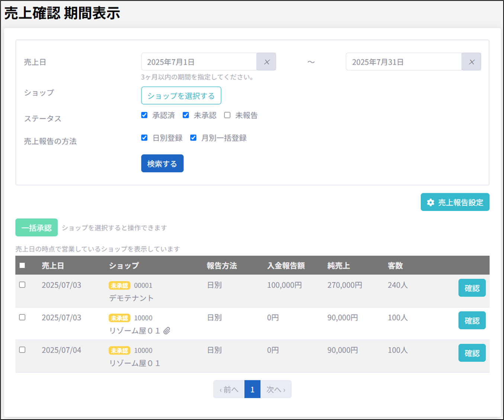The height and width of the screenshot is (420, 504).
Task: Select page 1 in the pagination
Action: pos(252,389)
